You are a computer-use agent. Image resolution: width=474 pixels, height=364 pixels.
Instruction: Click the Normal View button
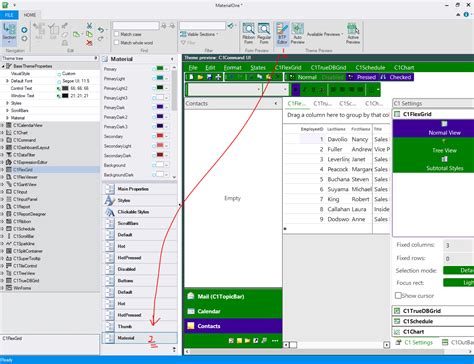point(444,129)
